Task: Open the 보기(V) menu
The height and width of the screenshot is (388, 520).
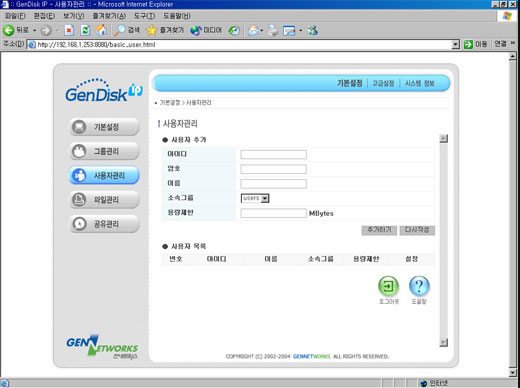Action: click(74, 16)
